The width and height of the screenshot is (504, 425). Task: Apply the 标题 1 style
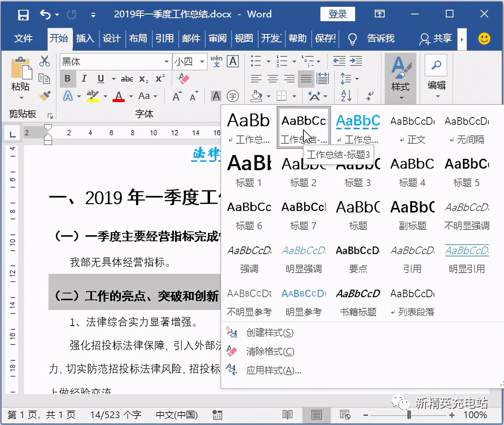249,171
